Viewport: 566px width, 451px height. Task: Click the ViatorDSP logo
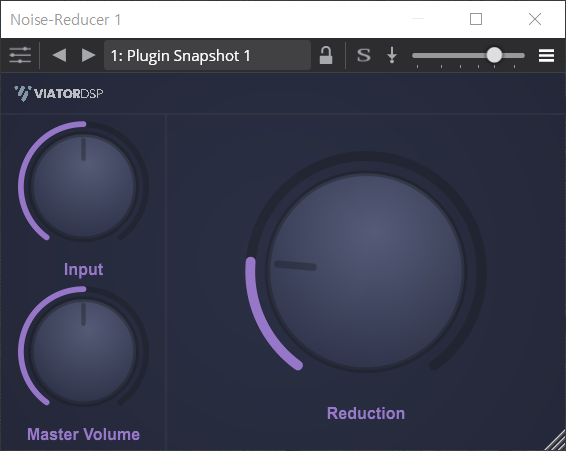(x=58, y=94)
